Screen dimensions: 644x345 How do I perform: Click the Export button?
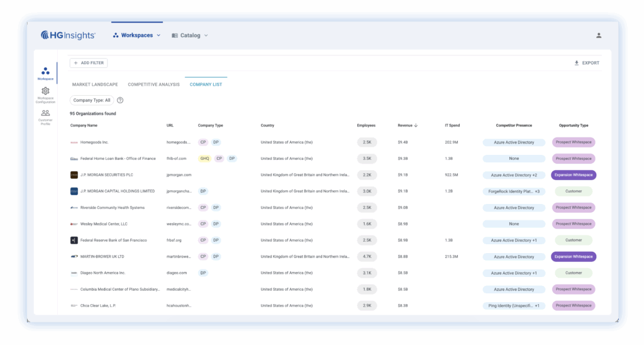(x=587, y=63)
